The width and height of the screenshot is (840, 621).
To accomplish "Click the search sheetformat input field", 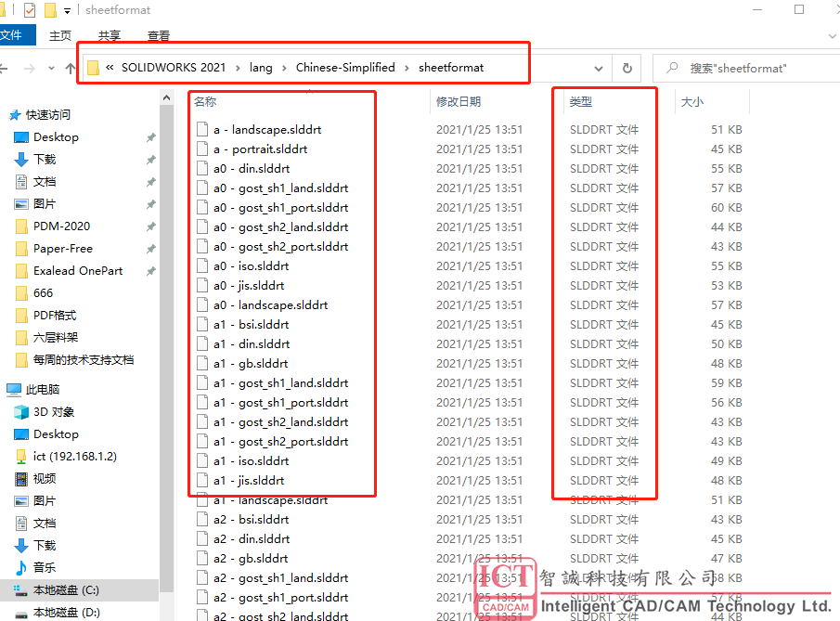I will (x=748, y=68).
